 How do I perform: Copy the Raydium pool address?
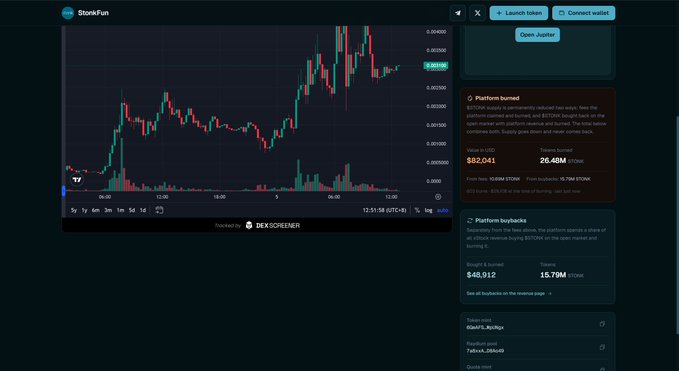602,347
